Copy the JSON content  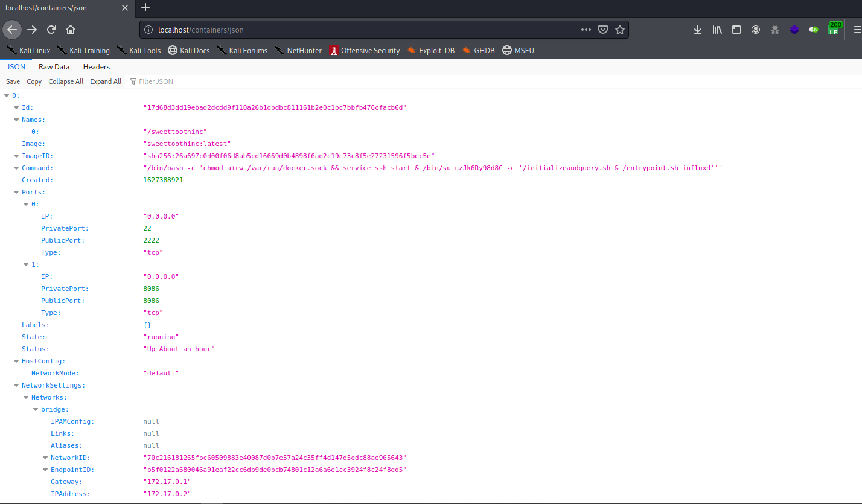click(34, 81)
